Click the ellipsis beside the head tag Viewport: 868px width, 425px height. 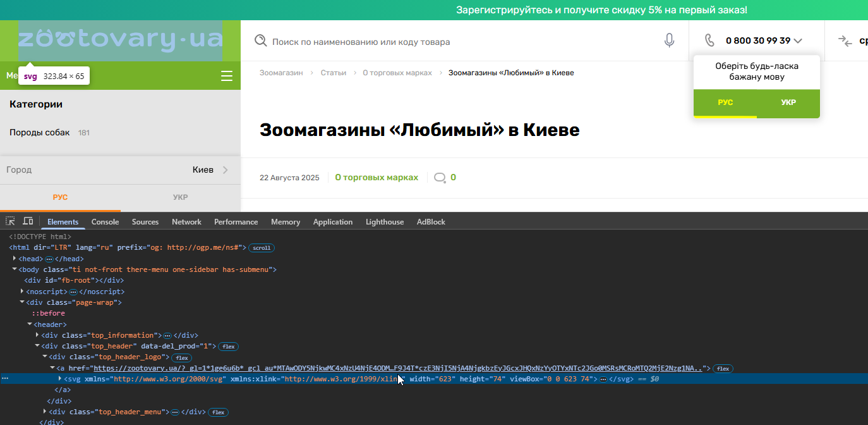pyautogui.click(x=49, y=259)
